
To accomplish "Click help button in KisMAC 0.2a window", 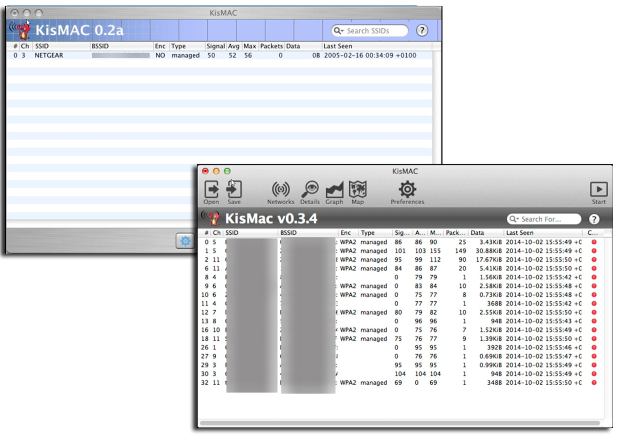I will pos(422,31).
